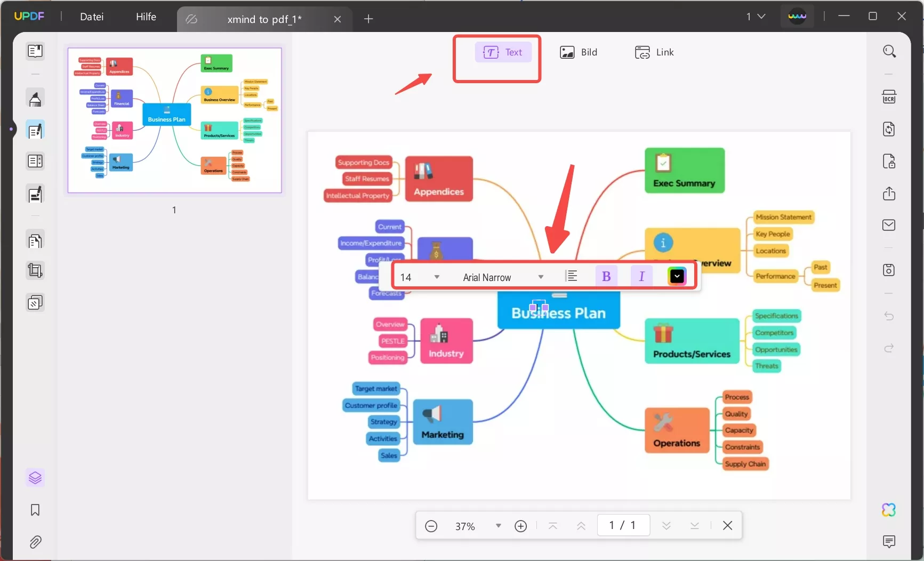Image resolution: width=924 pixels, height=561 pixels.
Task: Click the Bild insert button
Action: [579, 52]
